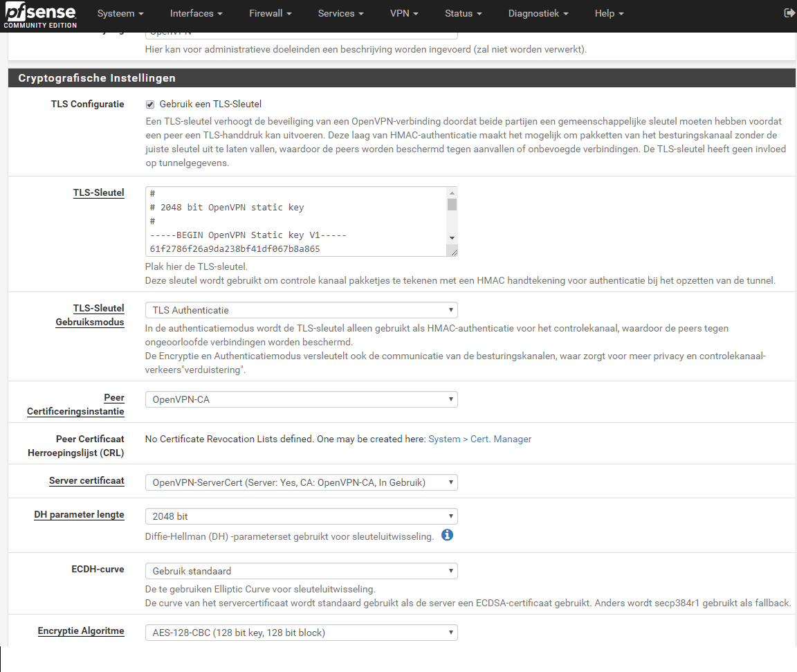Open the Interfaces menu
The height and width of the screenshot is (672, 797).
click(x=196, y=14)
